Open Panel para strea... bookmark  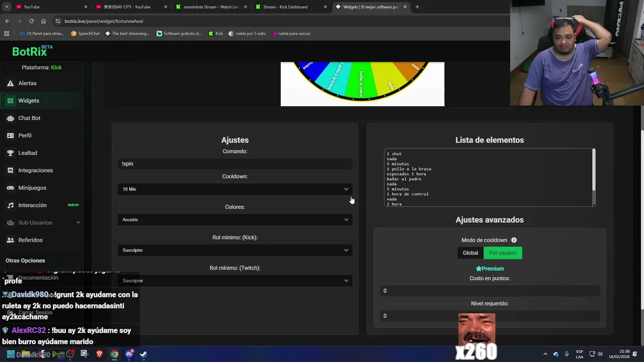41,34
